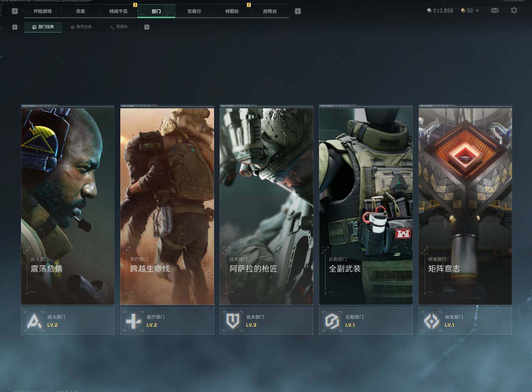Click the D key hint icon
Image resolution: width=532 pixels, height=392 pixels.
click(x=147, y=27)
